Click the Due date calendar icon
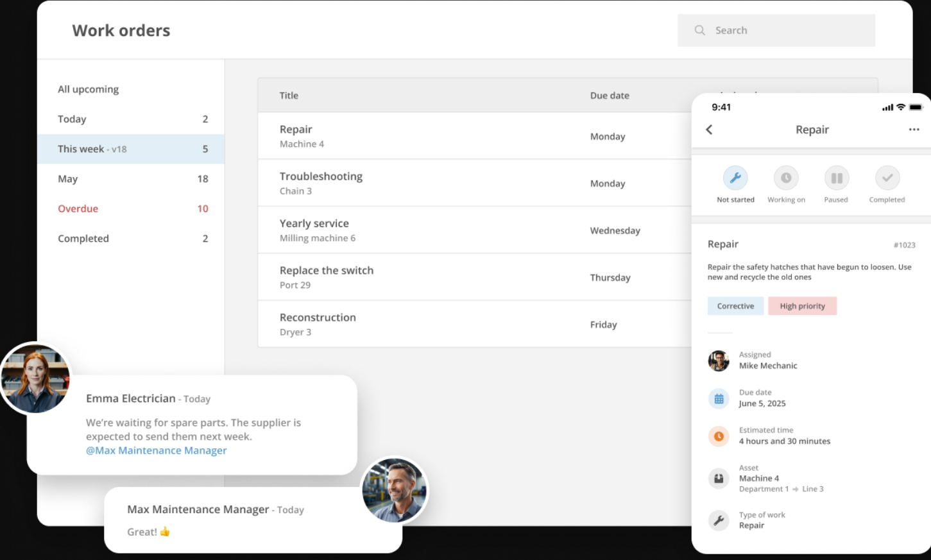 719,398
